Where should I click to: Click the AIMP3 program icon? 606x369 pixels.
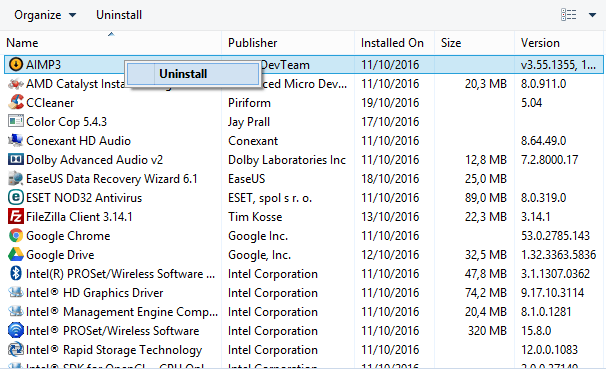click(16, 65)
